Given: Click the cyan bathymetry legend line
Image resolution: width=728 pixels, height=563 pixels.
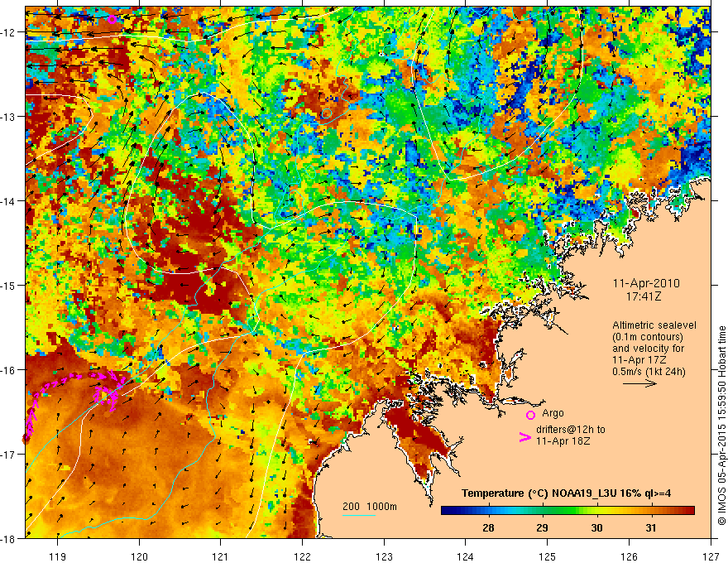Looking at the screenshot, I should (x=359, y=515).
